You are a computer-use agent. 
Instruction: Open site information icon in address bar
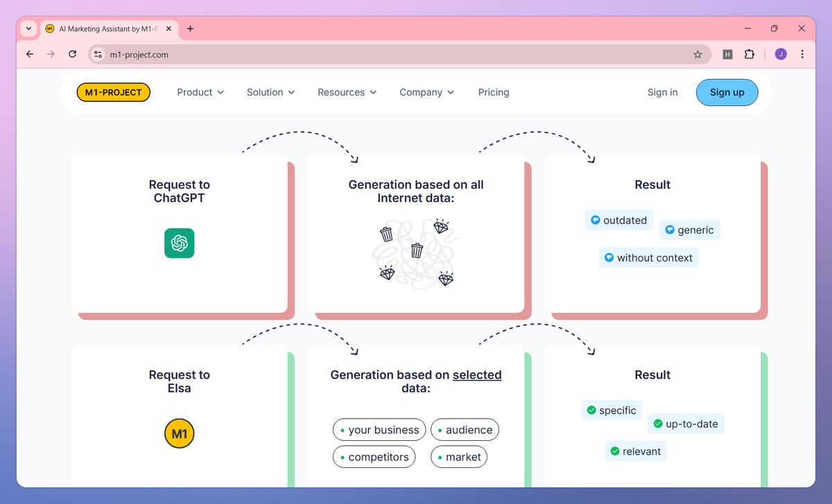[98, 54]
